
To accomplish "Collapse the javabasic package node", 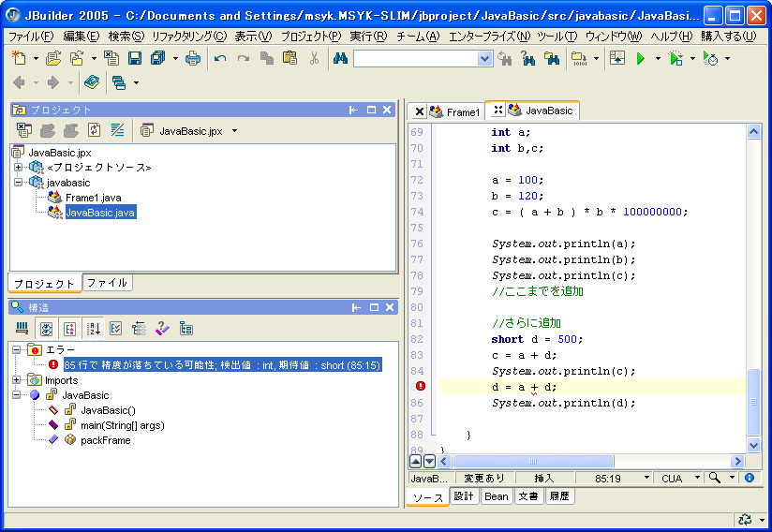I will [x=17, y=183].
